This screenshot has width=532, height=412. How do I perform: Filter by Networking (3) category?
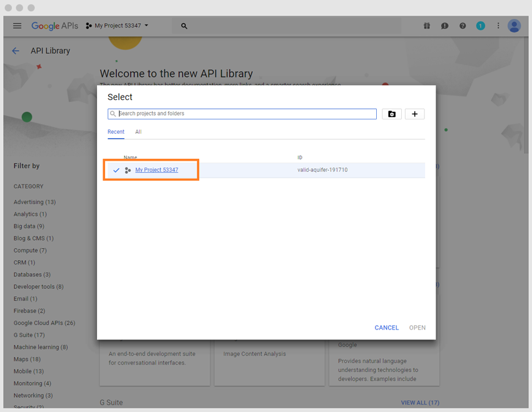(x=33, y=395)
